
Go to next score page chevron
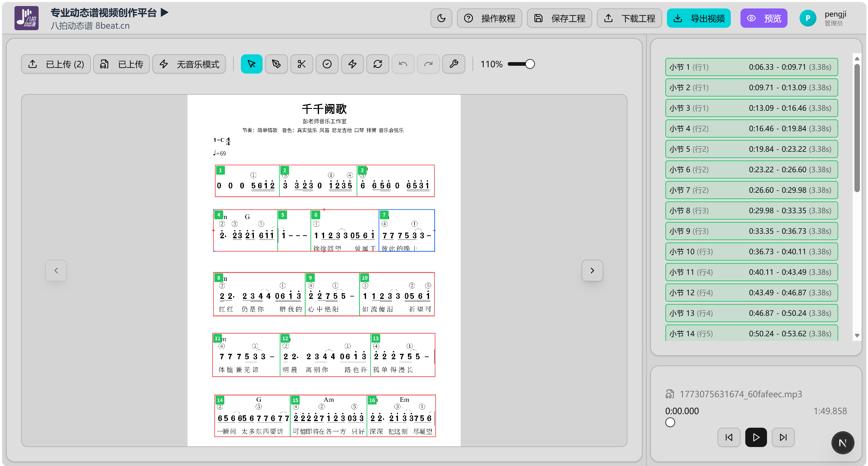point(592,271)
